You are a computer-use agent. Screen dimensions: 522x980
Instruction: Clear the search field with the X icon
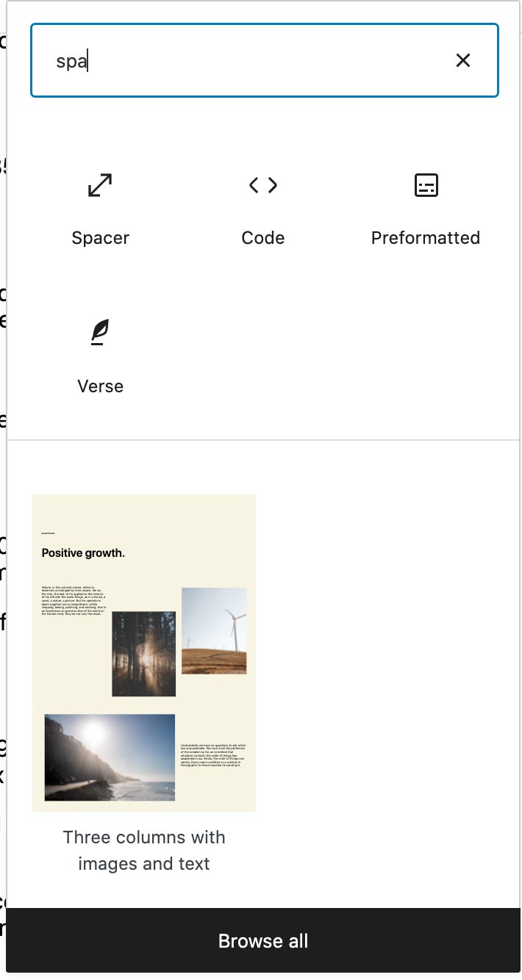[x=463, y=60]
